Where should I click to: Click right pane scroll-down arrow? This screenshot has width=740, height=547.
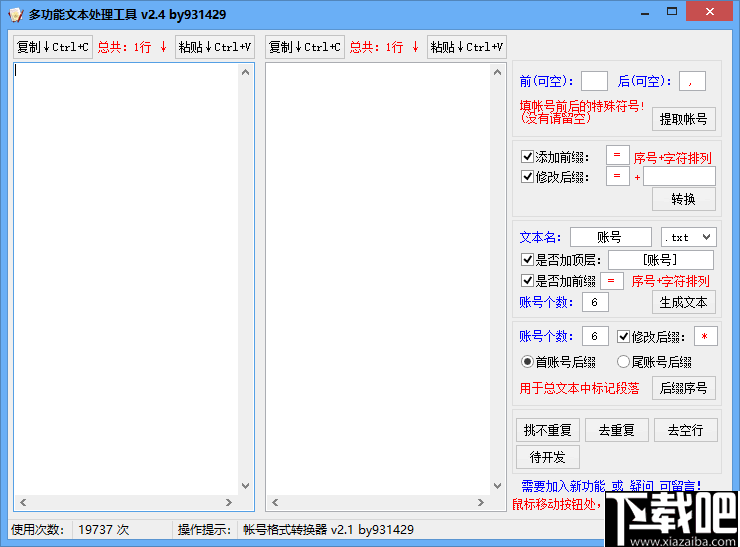point(497,486)
